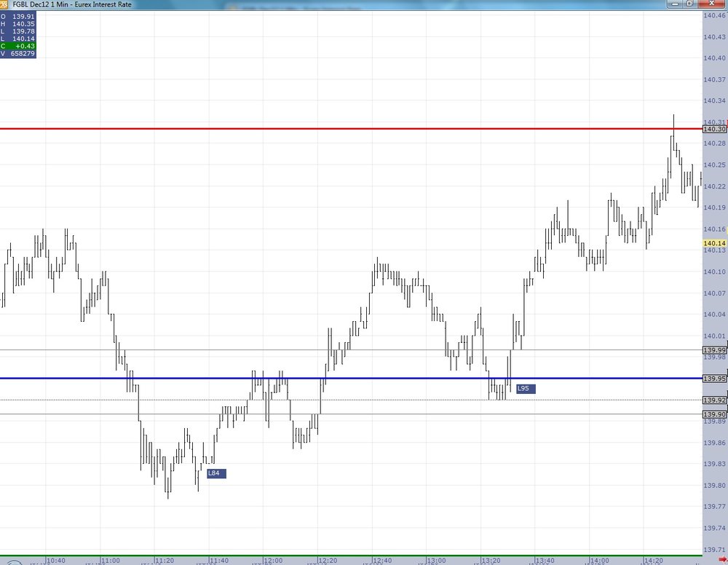728x565 pixels.
Task: Minimize the FGBL chart window
Action: (675, 4)
